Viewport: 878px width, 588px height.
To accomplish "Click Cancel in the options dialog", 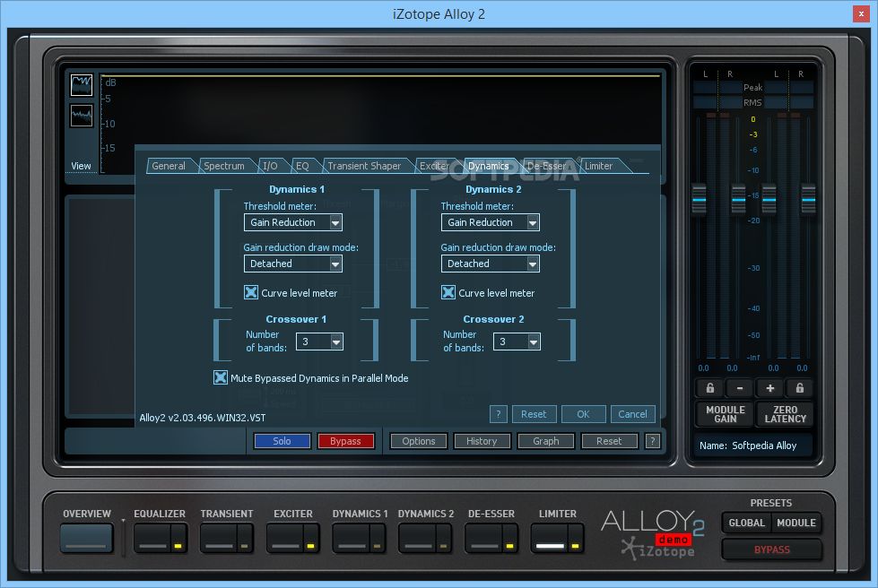I will pyautogui.click(x=633, y=414).
